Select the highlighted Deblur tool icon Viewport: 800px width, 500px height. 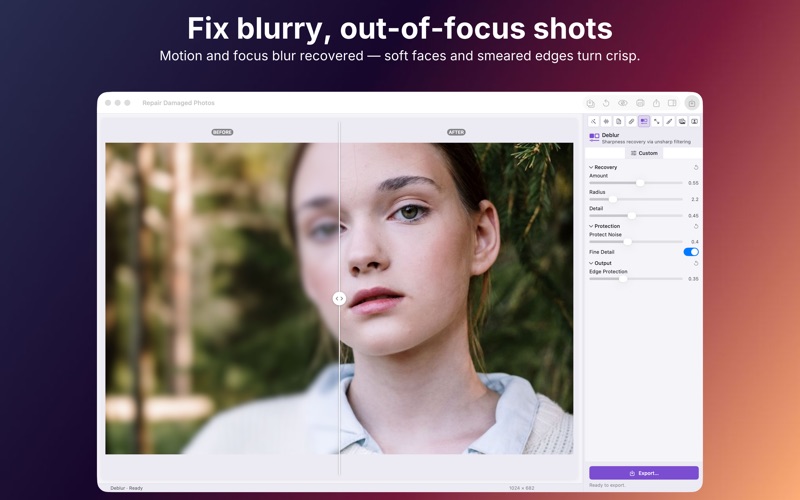[644, 121]
